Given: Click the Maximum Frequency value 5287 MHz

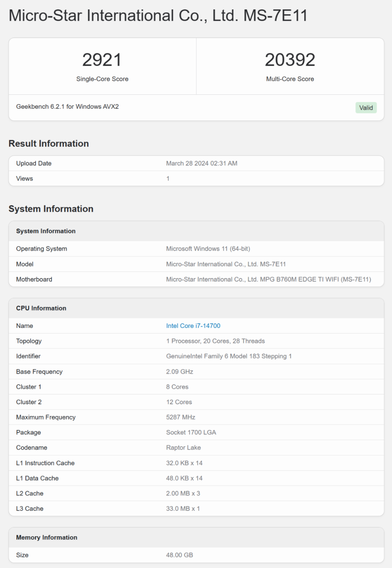Looking at the screenshot, I should point(181,417).
